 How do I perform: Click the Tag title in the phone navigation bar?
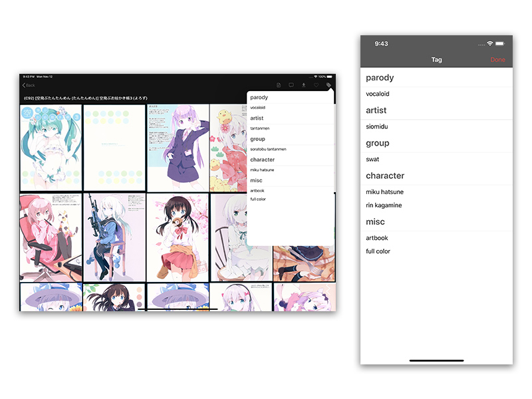click(x=437, y=60)
